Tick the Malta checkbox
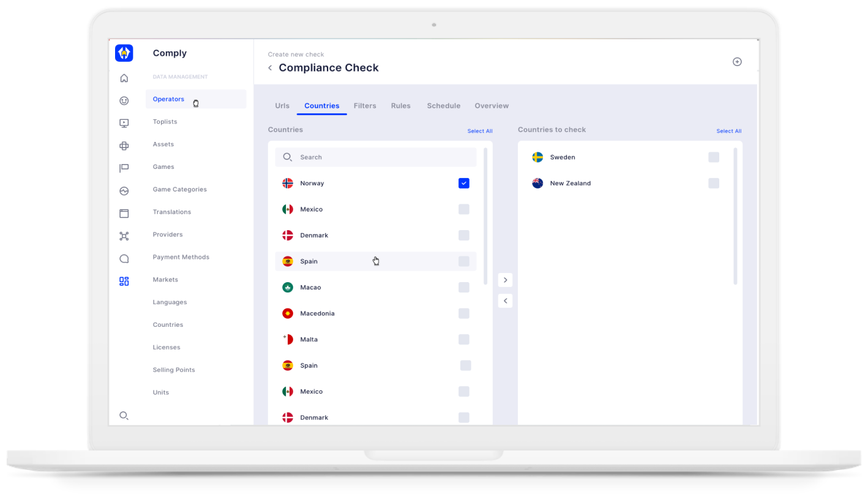Screen dimensions: 868x500 coord(464,339)
